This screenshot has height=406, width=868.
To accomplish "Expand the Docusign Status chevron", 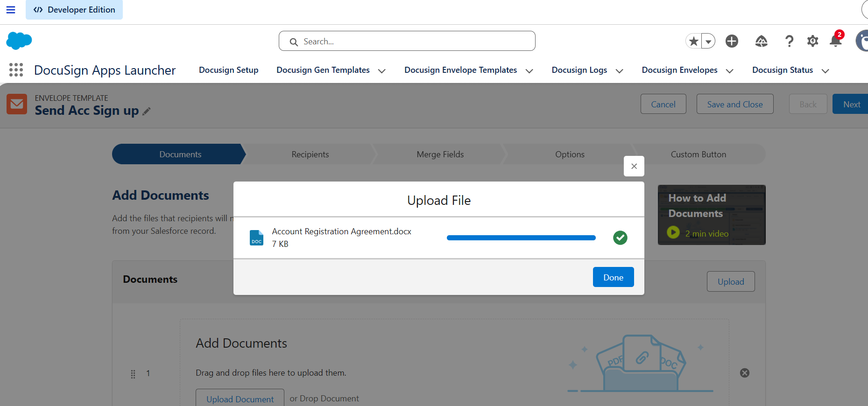I will (x=825, y=71).
